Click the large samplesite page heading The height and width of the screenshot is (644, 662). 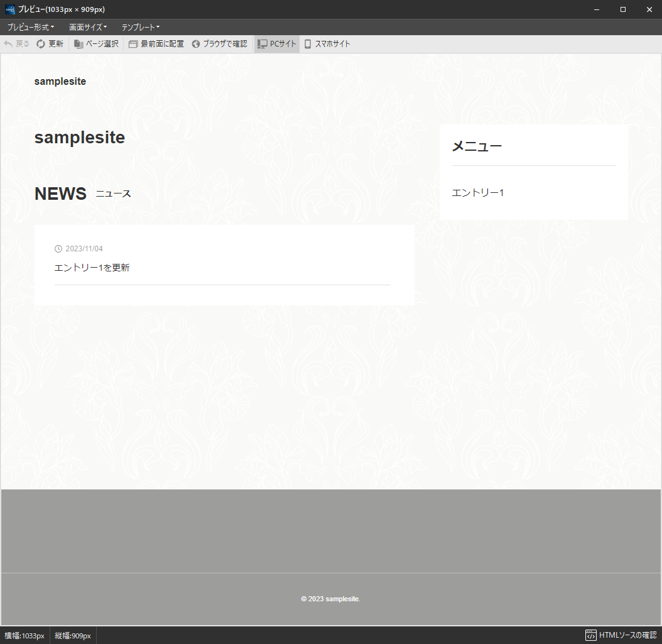80,138
